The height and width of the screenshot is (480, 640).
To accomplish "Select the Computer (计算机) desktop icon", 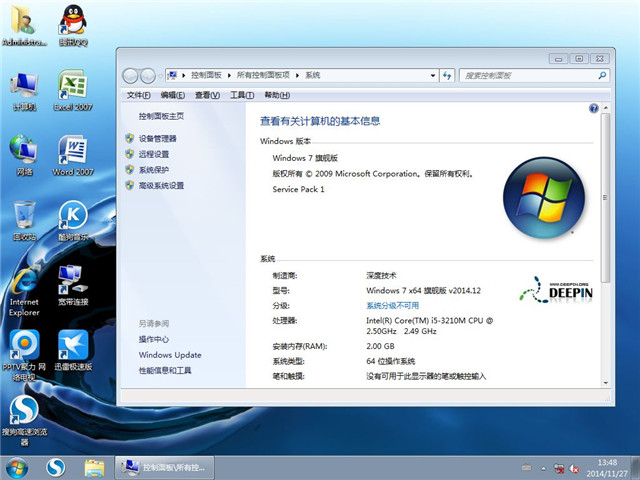I will coord(24,91).
